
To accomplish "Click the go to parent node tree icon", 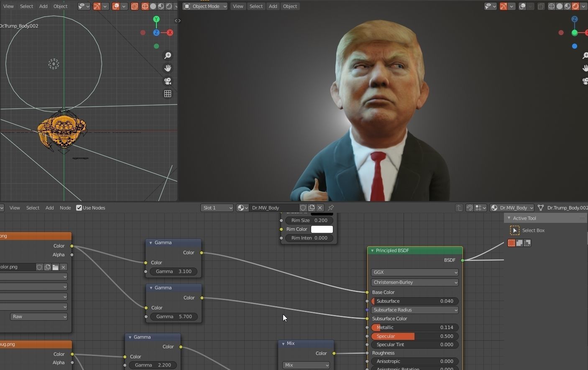I will click(459, 208).
